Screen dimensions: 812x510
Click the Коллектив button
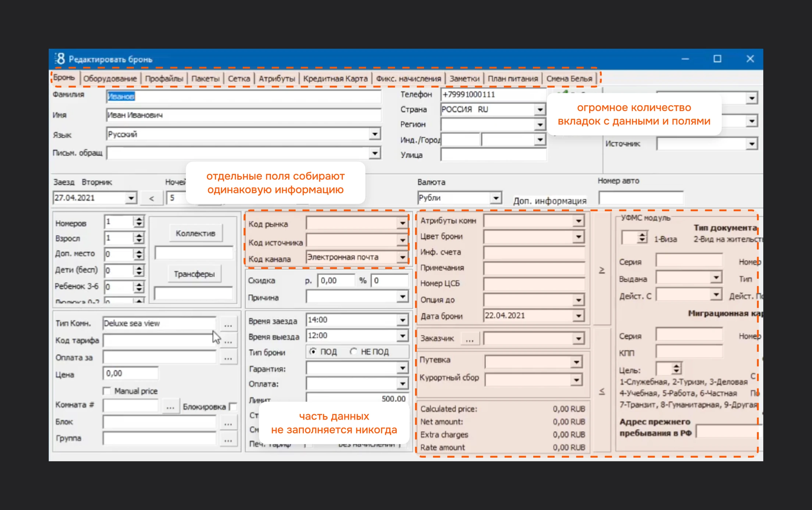(x=195, y=233)
